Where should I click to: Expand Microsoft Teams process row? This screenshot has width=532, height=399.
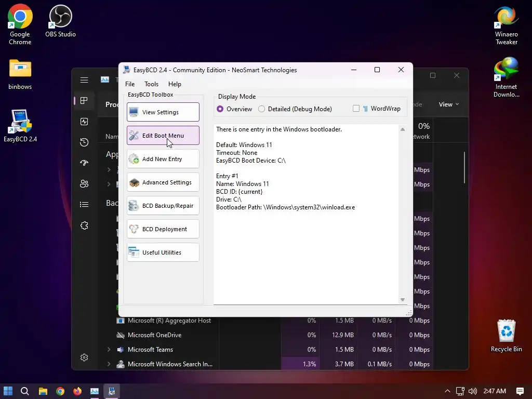click(109, 350)
